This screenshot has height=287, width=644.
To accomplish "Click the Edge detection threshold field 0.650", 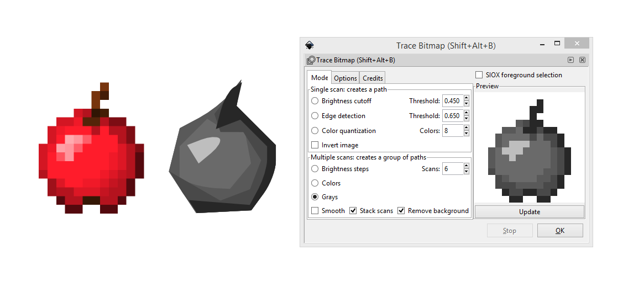I will pos(453,116).
